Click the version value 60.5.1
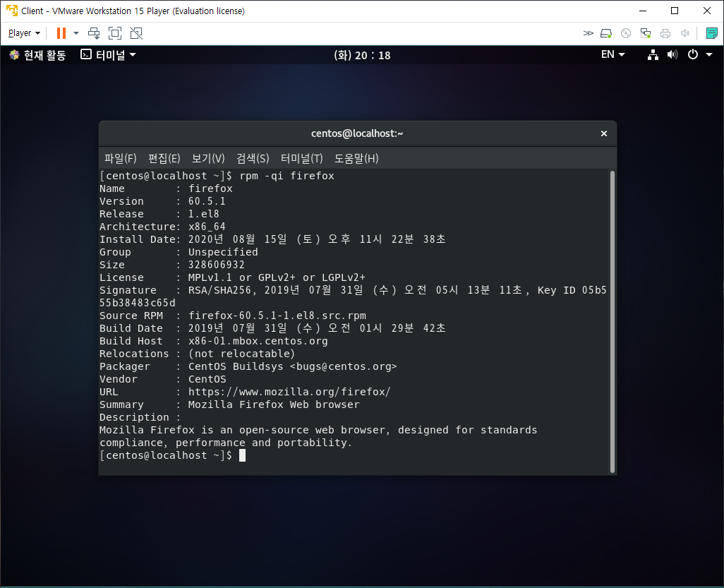Image resolution: width=724 pixels, height=588 pixels. (x=207, y=201)
